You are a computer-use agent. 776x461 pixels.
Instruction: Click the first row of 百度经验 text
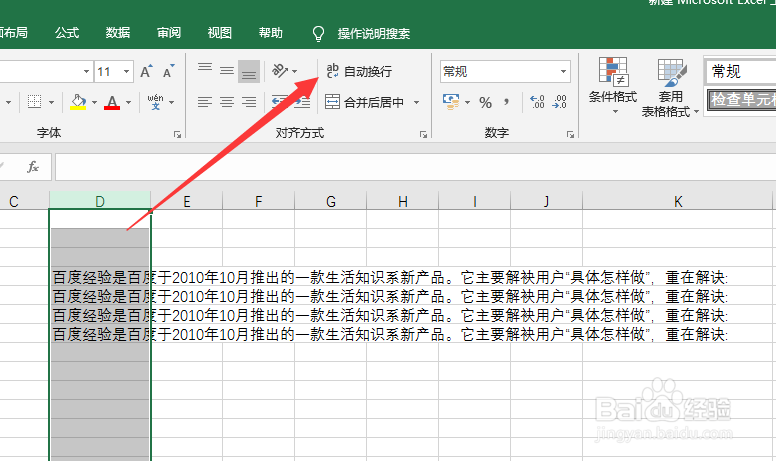pos(390,277)
